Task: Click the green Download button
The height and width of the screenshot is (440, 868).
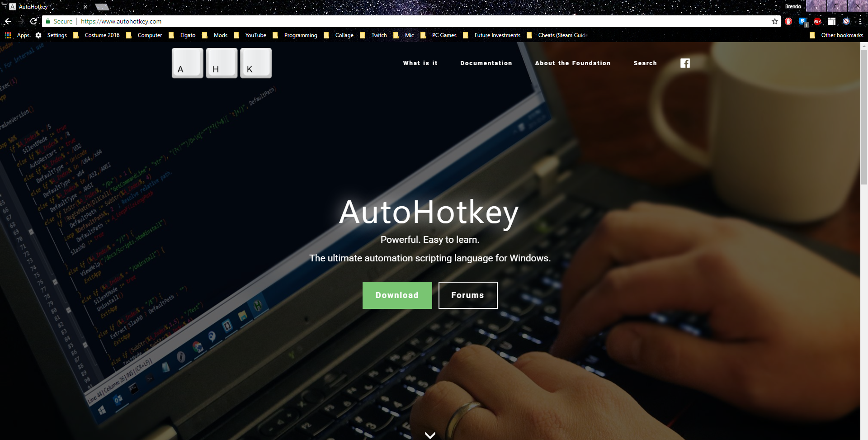Action: pyautogui.click(x=397, y=295)
